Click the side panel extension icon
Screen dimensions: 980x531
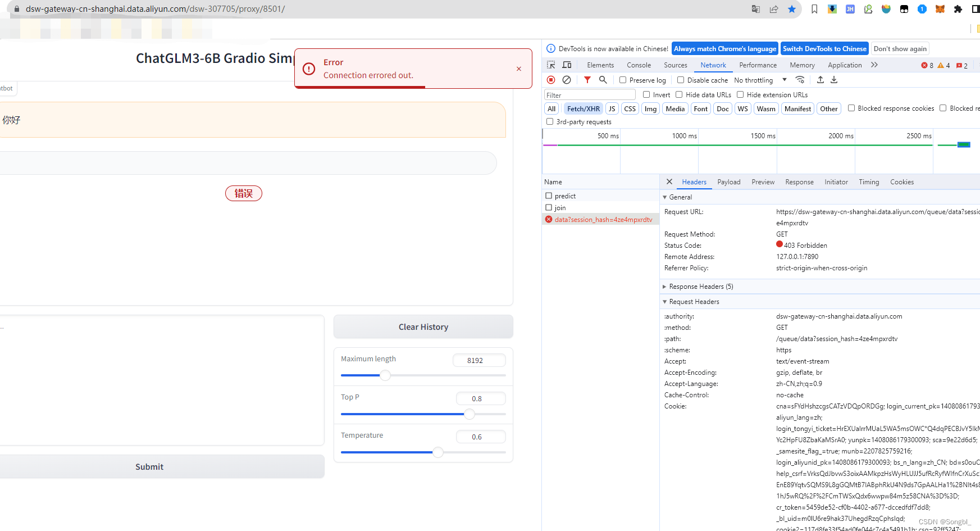click(x=976, y=9)
